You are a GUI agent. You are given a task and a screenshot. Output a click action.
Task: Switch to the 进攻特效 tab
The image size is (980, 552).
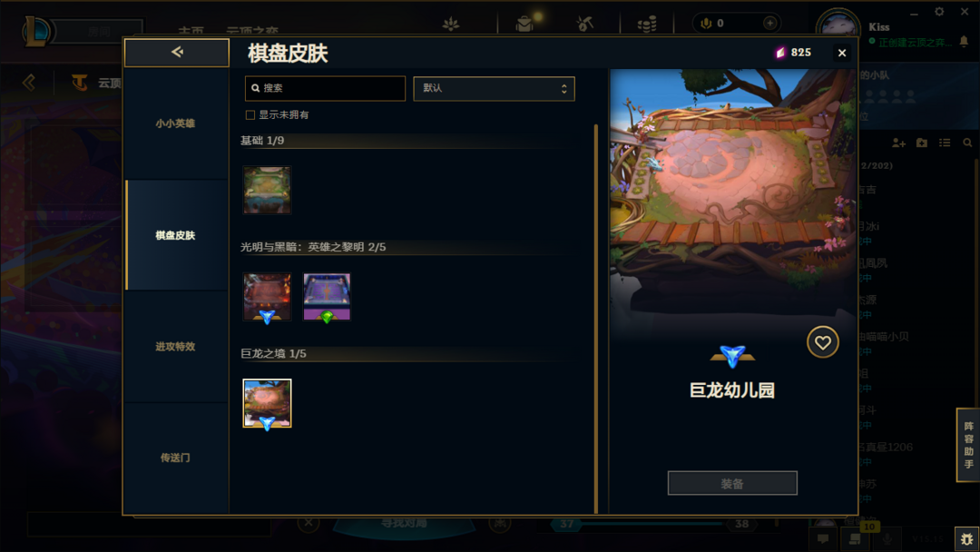[x=176, y=346]
